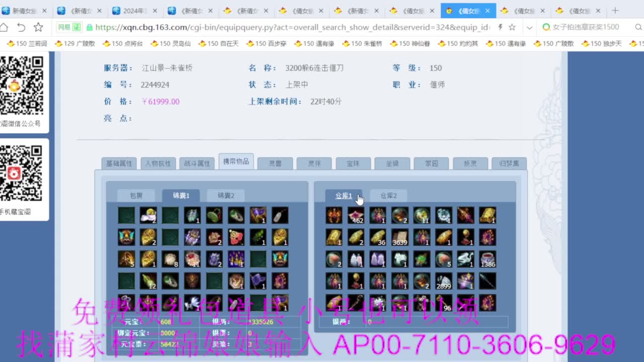Switch to the 包裹 sub-tab
The width and height of the screenshot is (644, 362).
[x=136, y=196]
